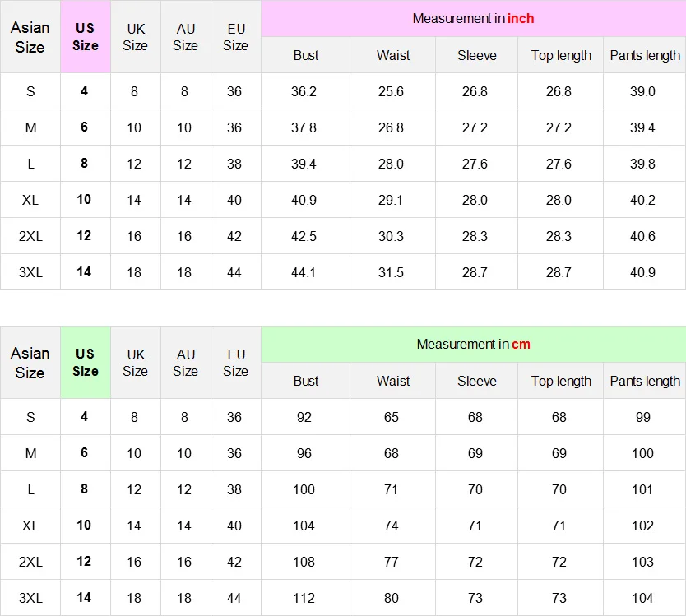
Task: Select pants length 101 in cm table
Action: click(642, 489)
